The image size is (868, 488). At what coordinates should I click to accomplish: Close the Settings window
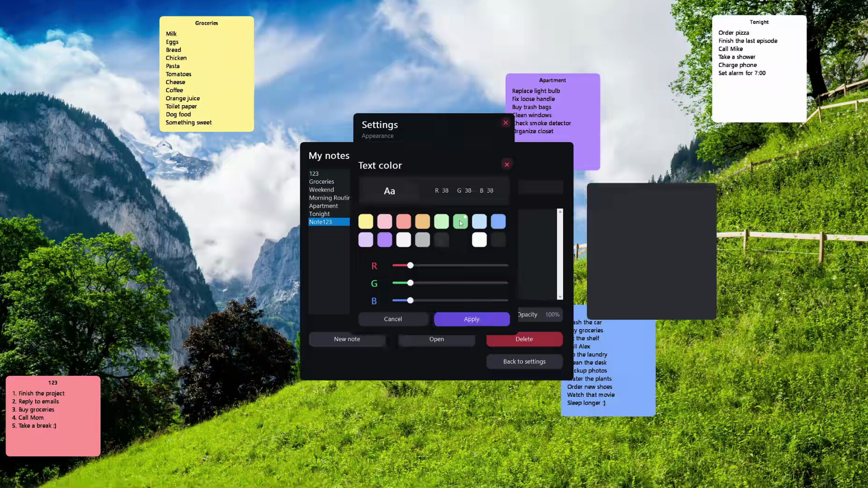[x=505, y=122]
